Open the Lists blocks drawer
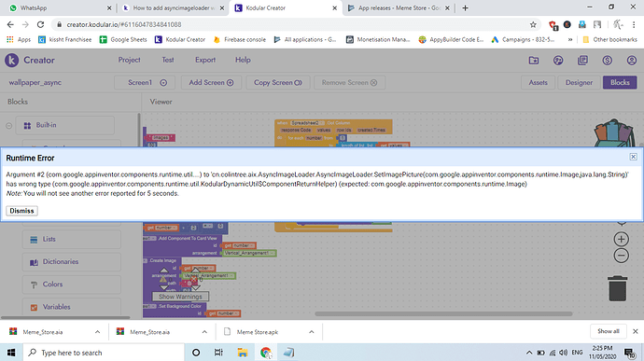The image size is (644, 361). [72, 239]
